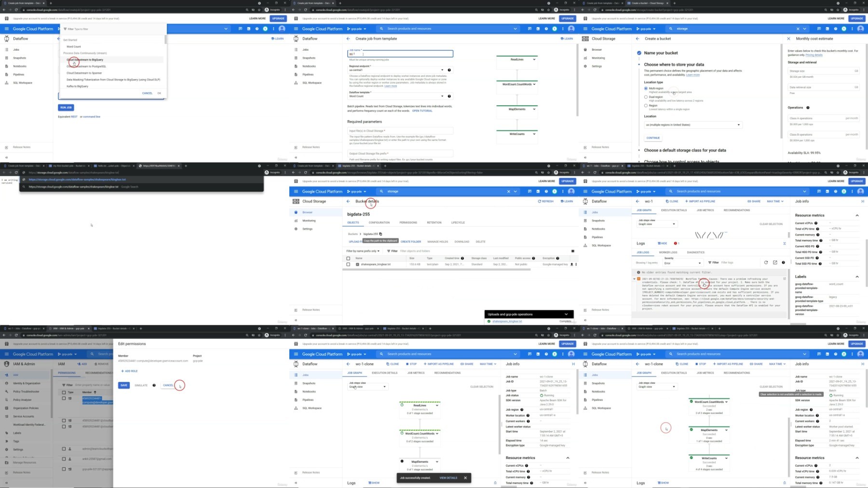
Task: Check the shakespeare_kinglear.txt row checkbox
Action: 348,265
